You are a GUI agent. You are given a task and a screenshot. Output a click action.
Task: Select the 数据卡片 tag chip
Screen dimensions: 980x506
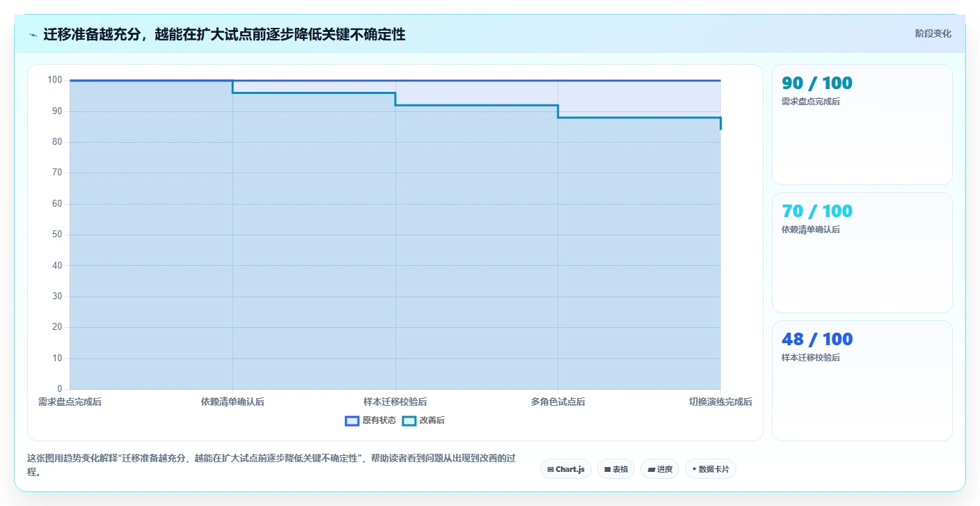pyautogui.click(x=711, y=469)
